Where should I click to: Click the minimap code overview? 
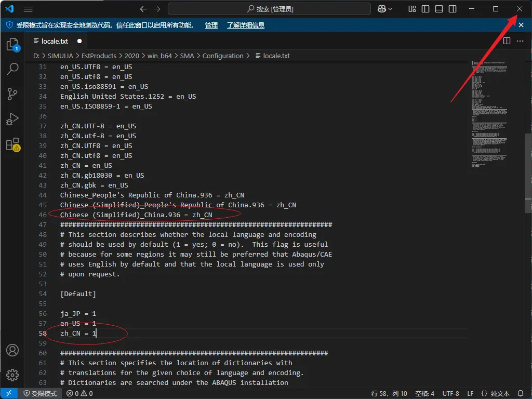coord(489,115)
